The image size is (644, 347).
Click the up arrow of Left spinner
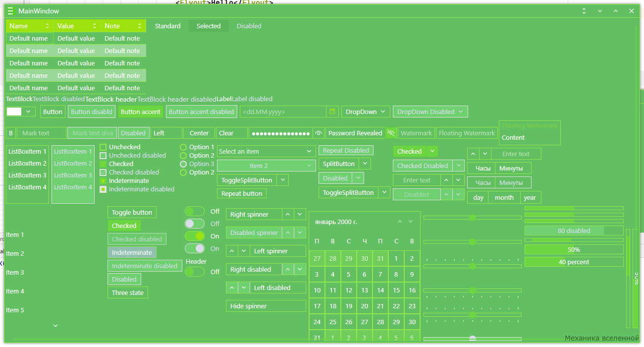point(232,251)
